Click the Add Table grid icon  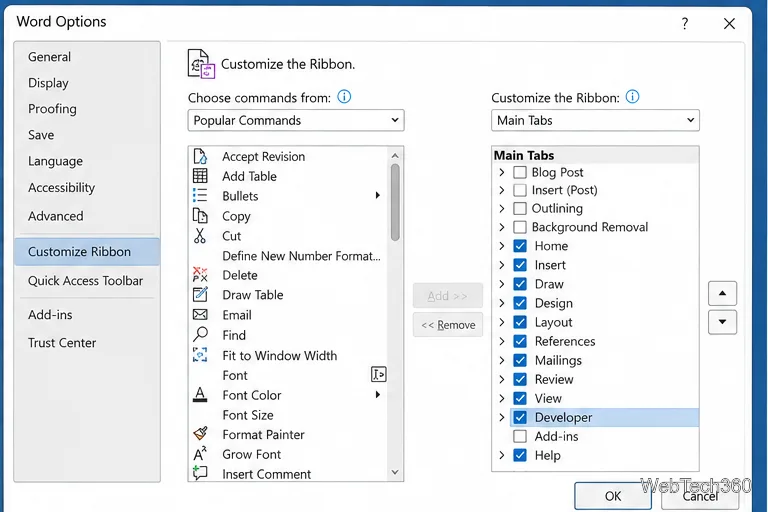(200, 175)
